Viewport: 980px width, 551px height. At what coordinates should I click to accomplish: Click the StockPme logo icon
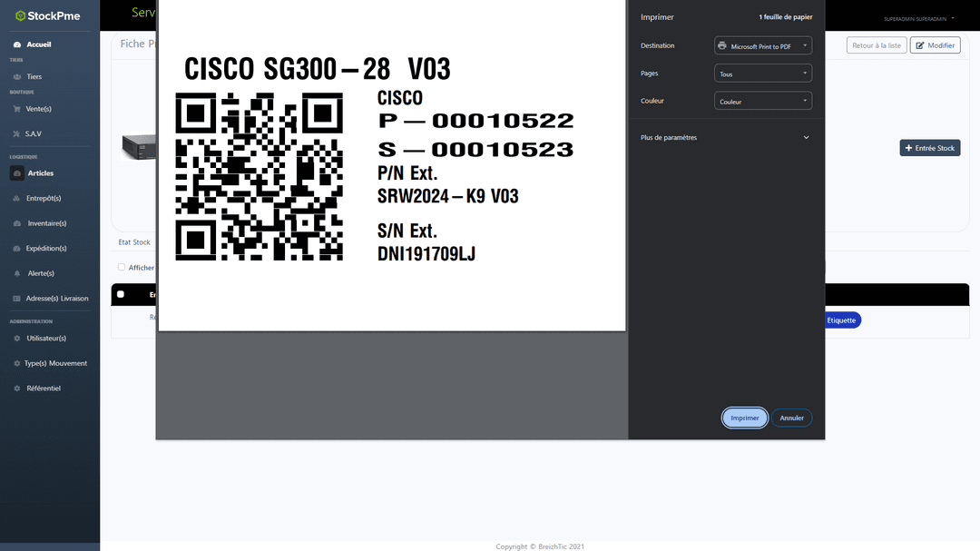click(x=20, y=15)
